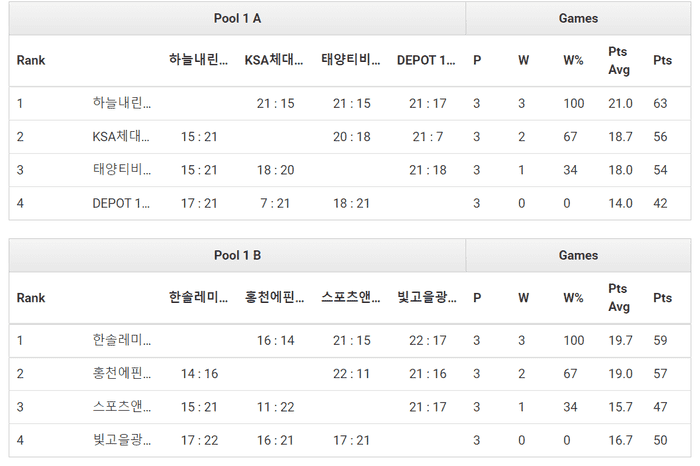The height and width of the screenshot is (466, 700).
Task: Open the KSA체대 team link in the rank 2 row
Action: pos(121,137)
